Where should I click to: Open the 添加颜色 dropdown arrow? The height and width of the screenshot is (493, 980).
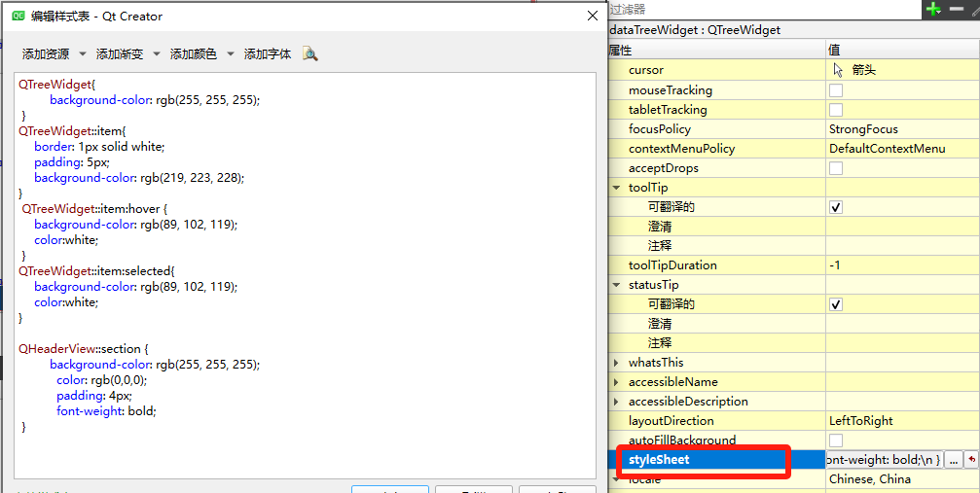(x=230, y=54)
